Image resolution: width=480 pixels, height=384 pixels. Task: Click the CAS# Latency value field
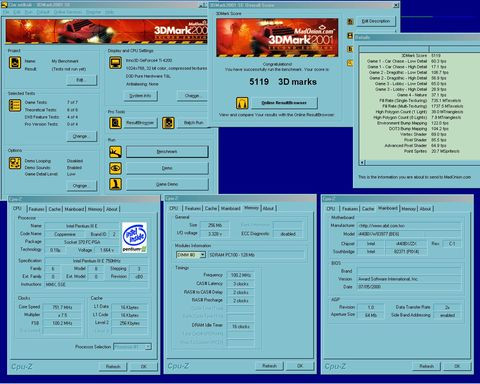[x=241, y=284]
